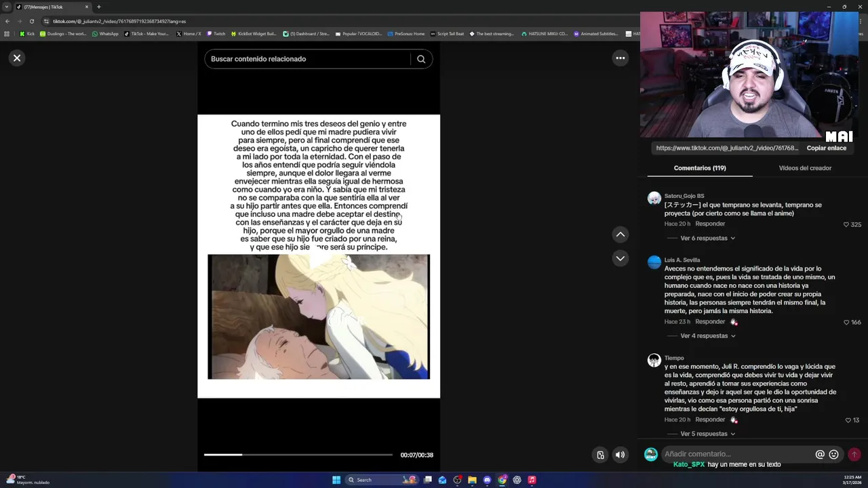868x488 pixels.
Task: Reply to the Tiempo comment
Action: [x=710, y=420]
